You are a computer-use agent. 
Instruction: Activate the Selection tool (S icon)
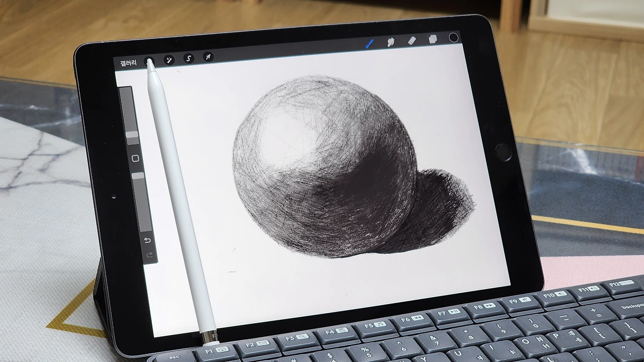click(x=189, y=59)
